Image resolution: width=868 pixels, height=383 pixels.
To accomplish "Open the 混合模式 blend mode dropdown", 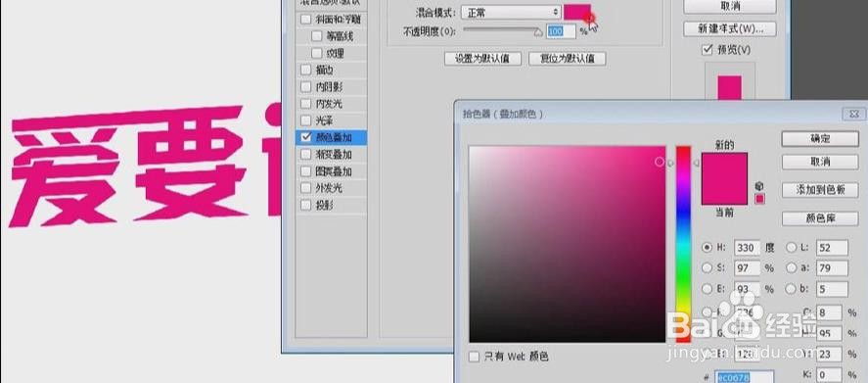I will pos(512,12).
